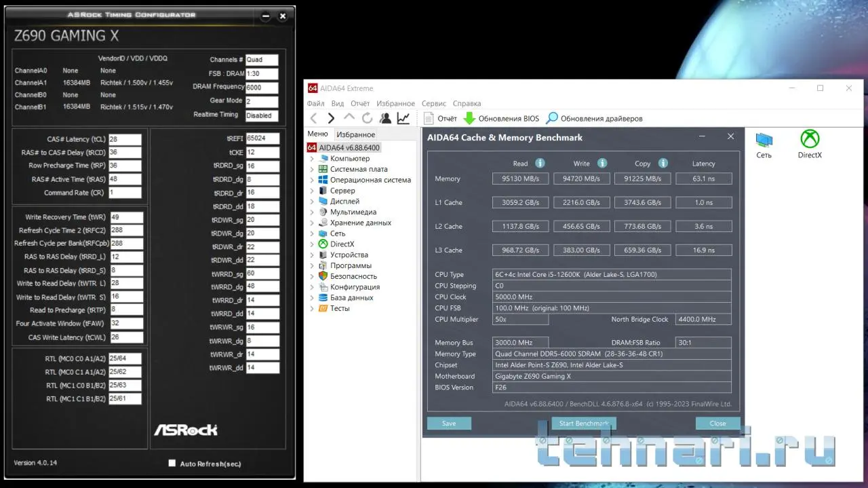Expand the Дисплей tree node

tap(312, 202)
